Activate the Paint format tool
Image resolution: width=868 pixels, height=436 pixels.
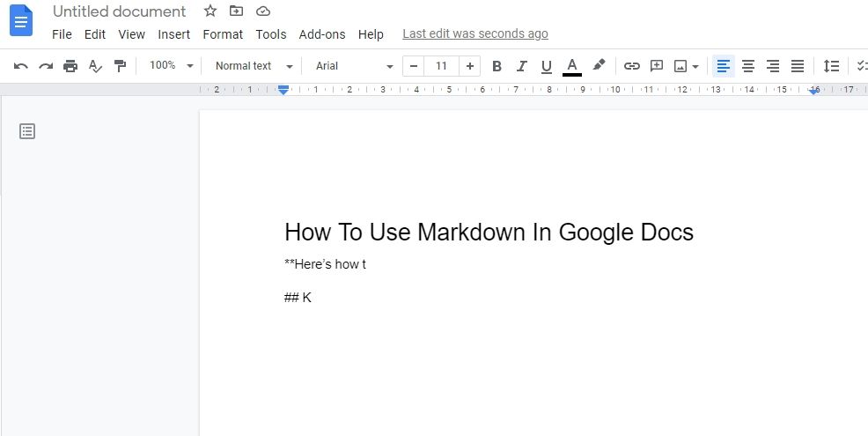[x=120, y=66]
